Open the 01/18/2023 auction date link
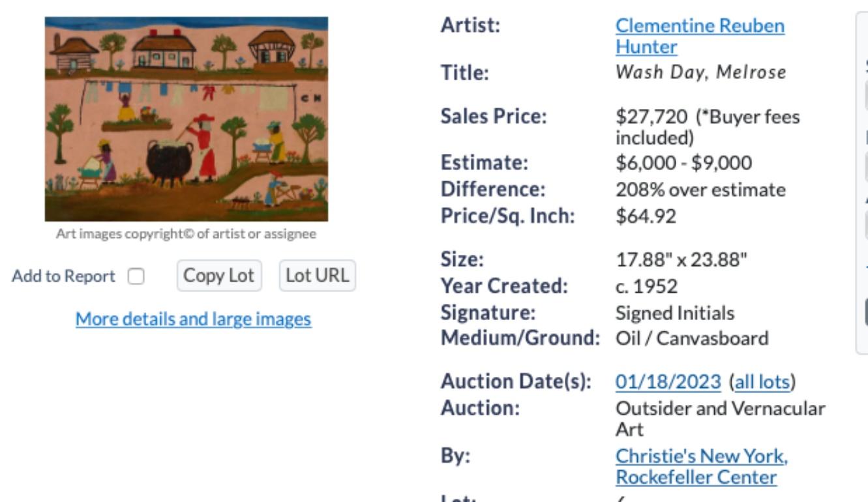 tap(668, 381)
